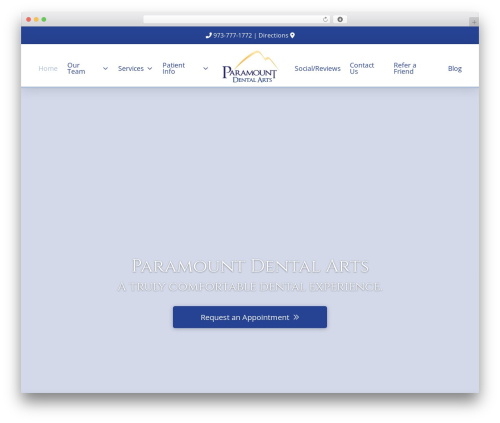This screenshot has width=500, height=423.
Task: Open the Services menu item
Action: [131, 69]
